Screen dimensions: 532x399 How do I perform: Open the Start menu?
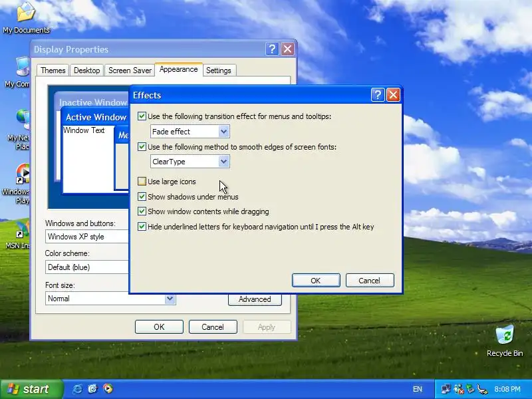31,389
